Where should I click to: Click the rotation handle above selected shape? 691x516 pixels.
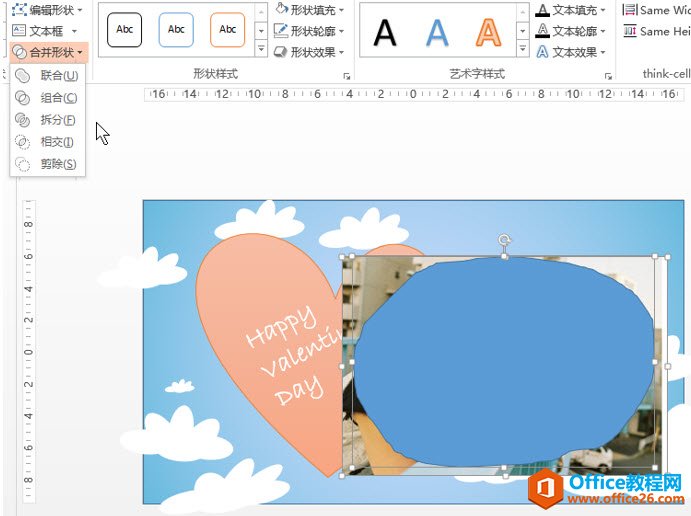point(505,241)
